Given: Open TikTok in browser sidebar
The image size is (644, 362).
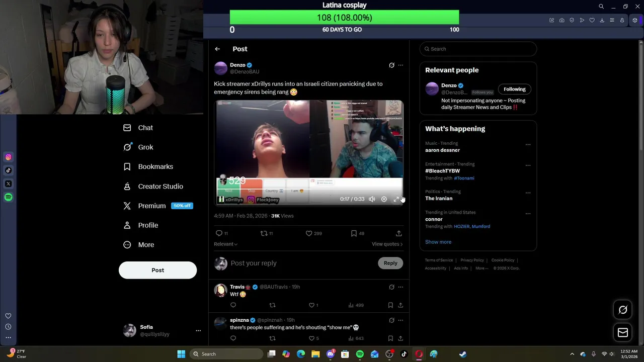Looking at the screenshot, I should (x=8, y=170).
